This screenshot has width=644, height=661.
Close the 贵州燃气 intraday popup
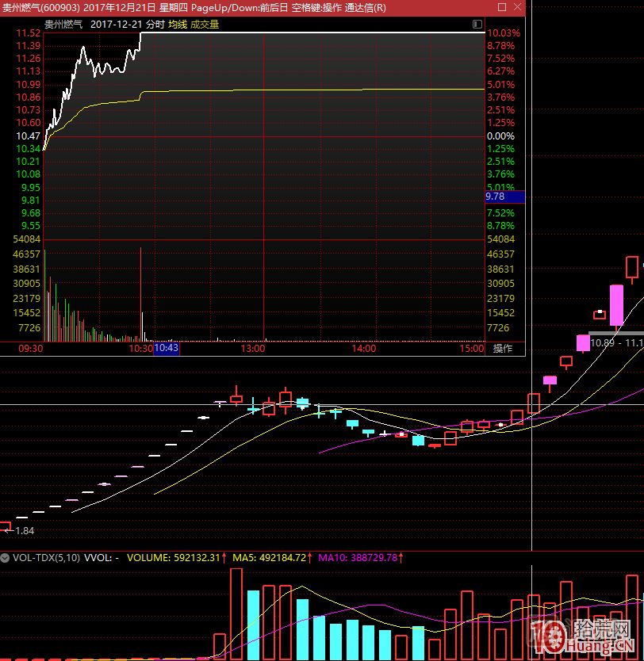click(516, 7)
